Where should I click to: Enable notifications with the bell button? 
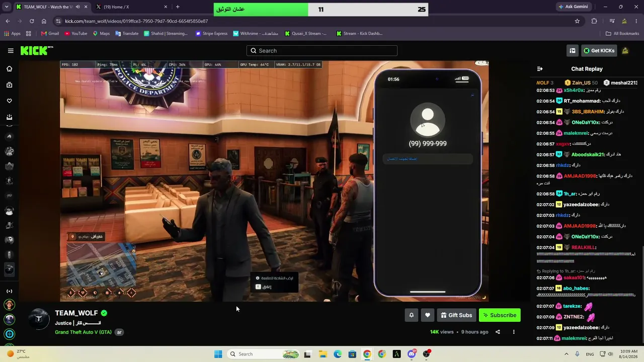[411, 315]
